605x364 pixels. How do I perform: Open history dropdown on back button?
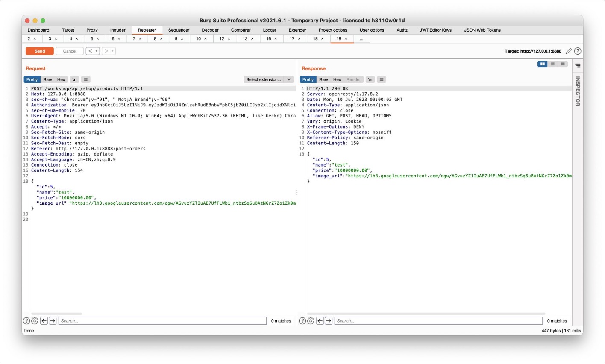(97, 51)
